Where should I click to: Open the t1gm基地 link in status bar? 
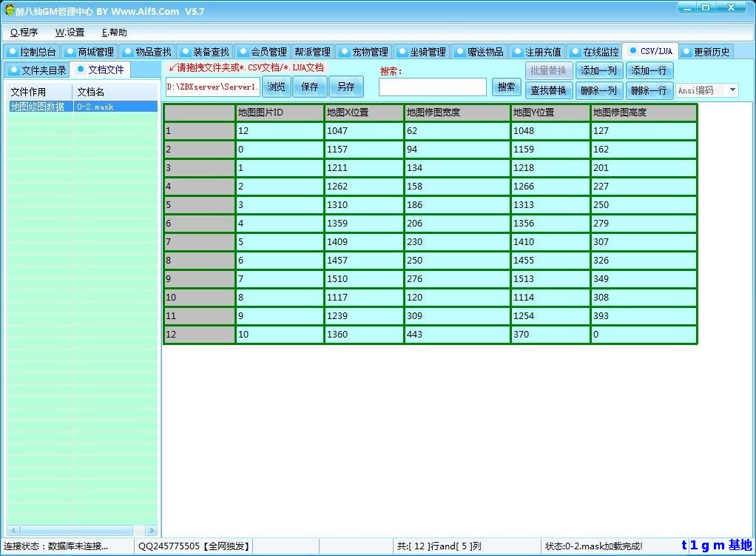[x=715, y=546]
